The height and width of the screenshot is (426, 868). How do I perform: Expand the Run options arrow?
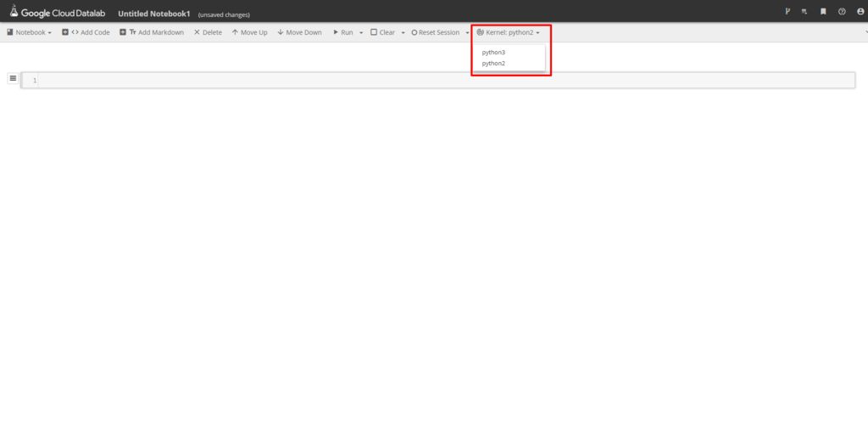[x=361, y=33]
